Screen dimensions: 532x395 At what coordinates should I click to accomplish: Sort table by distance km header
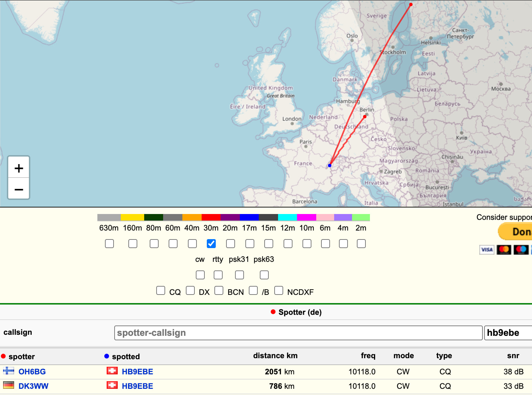(275, 356)
